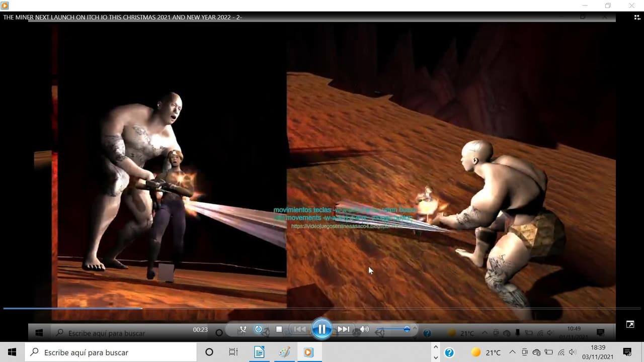Open the notification action center

[627, 352]
